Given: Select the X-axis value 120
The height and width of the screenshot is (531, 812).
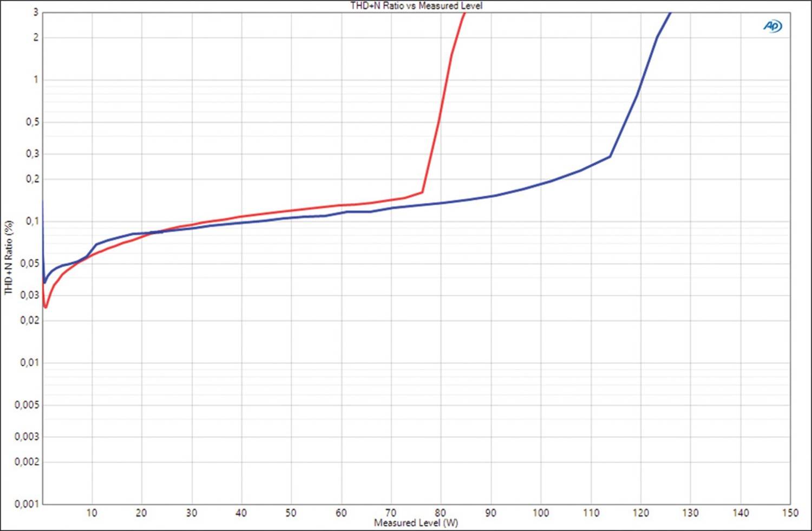Looking at the screenshot, I should [640, 513].
